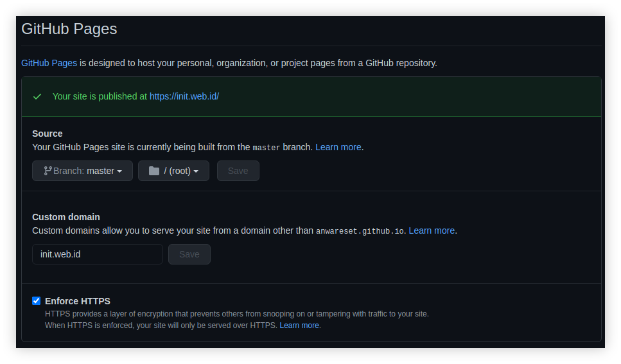
Task: Open Learn more link in Source section
Action: pyautogui.click(x=338, y=147)
